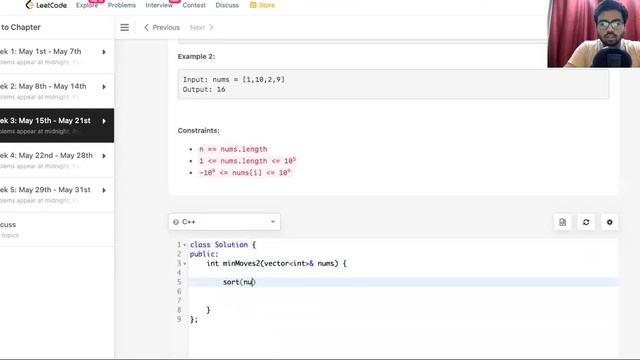Expand Week 2: May 8th - May 14th
The height and width of the screenshot is (360, 640).
[x=104, y=87]
